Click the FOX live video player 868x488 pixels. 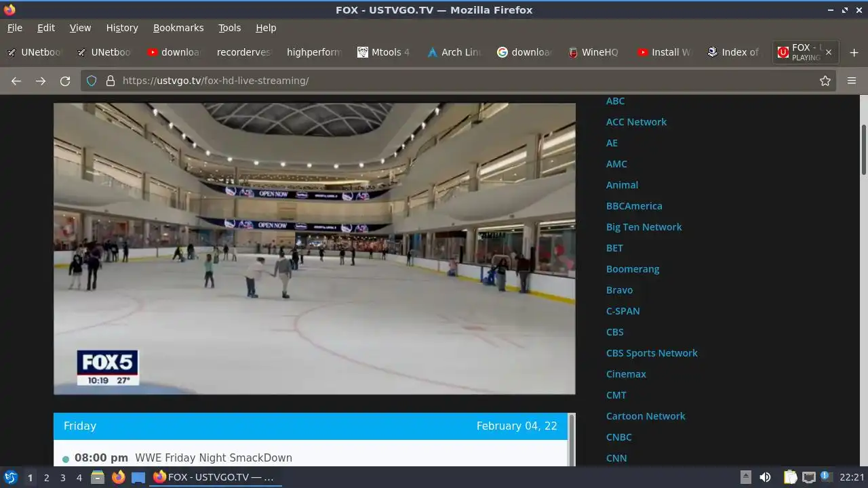pyautogui.click(x=315, y=248)
